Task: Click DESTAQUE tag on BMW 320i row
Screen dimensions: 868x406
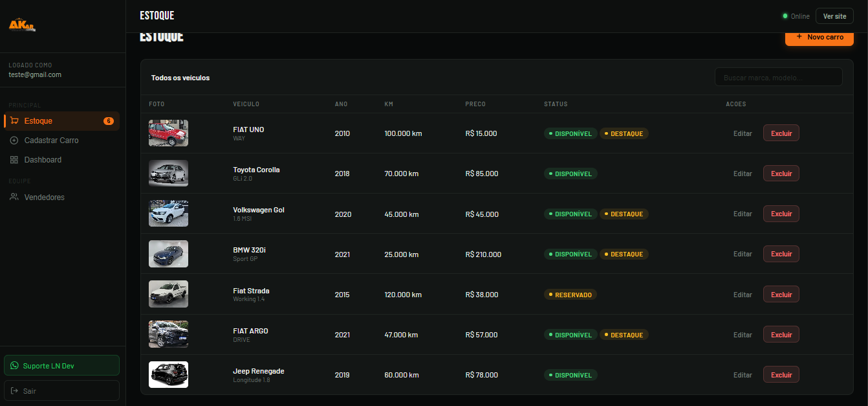Action: coord(624,254)
